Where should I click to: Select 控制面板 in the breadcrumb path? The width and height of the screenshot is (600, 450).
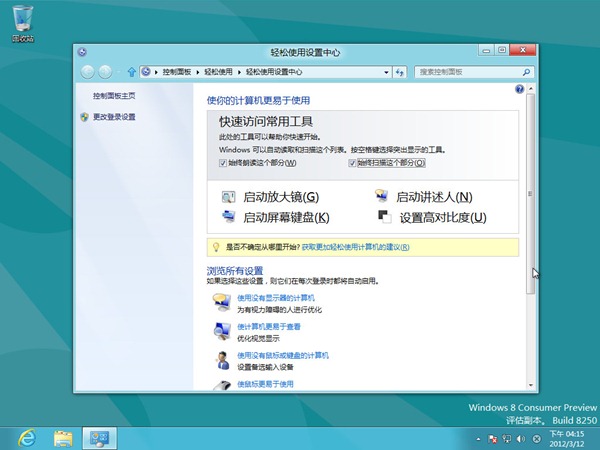click(177, 72)
